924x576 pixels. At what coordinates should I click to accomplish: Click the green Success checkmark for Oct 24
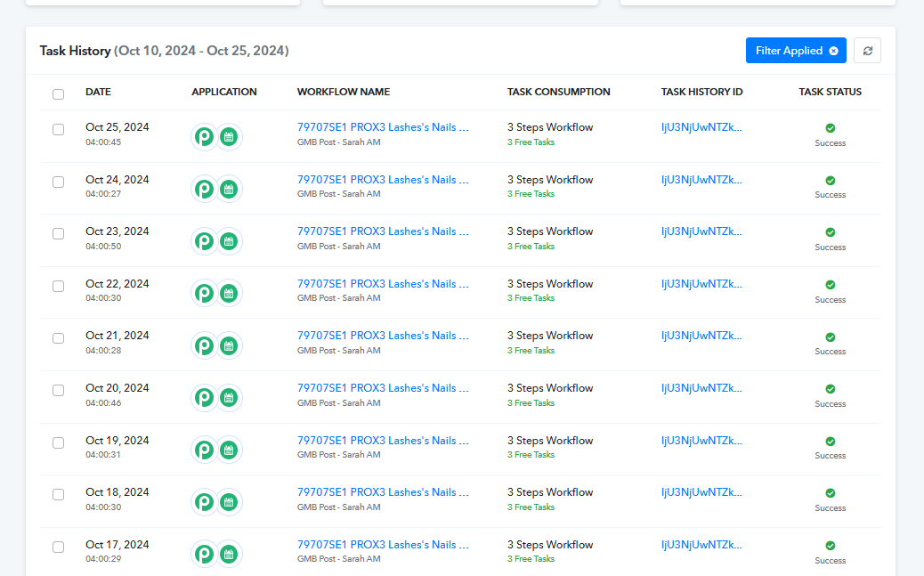[x=831, y=181]
